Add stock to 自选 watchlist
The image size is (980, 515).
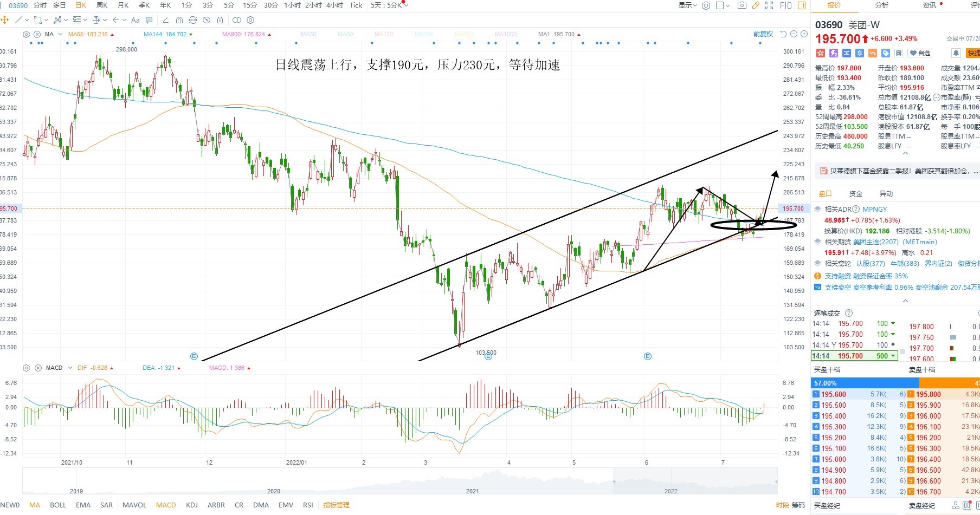[920, 53]
